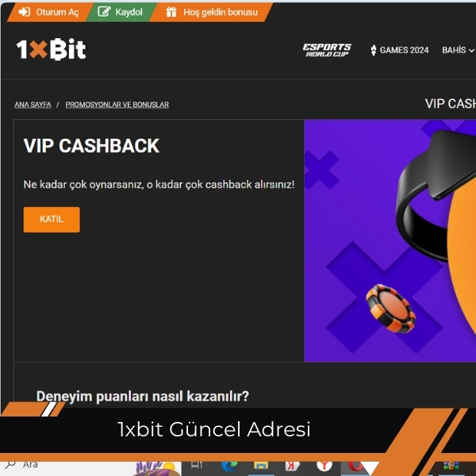The image size is (476, 476).
Task: Expand the BAHİS dropdown menu
Action: [458, 50]
